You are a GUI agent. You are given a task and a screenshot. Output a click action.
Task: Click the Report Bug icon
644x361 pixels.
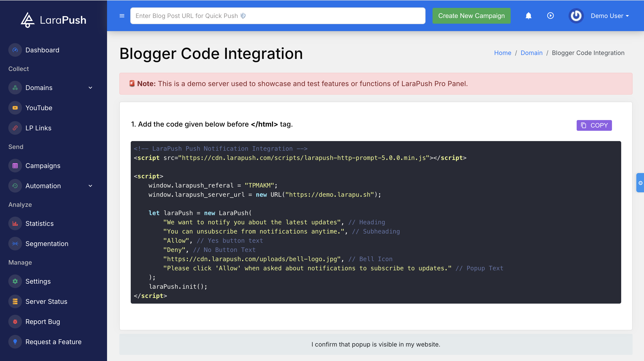[15, 322]
